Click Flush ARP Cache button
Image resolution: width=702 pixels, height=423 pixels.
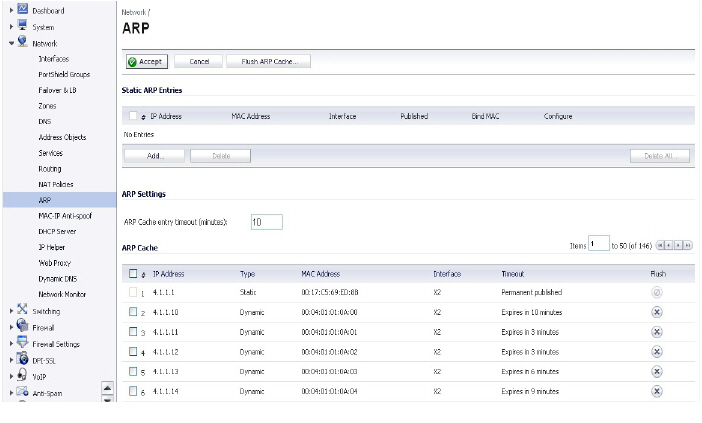click(269, 61)
